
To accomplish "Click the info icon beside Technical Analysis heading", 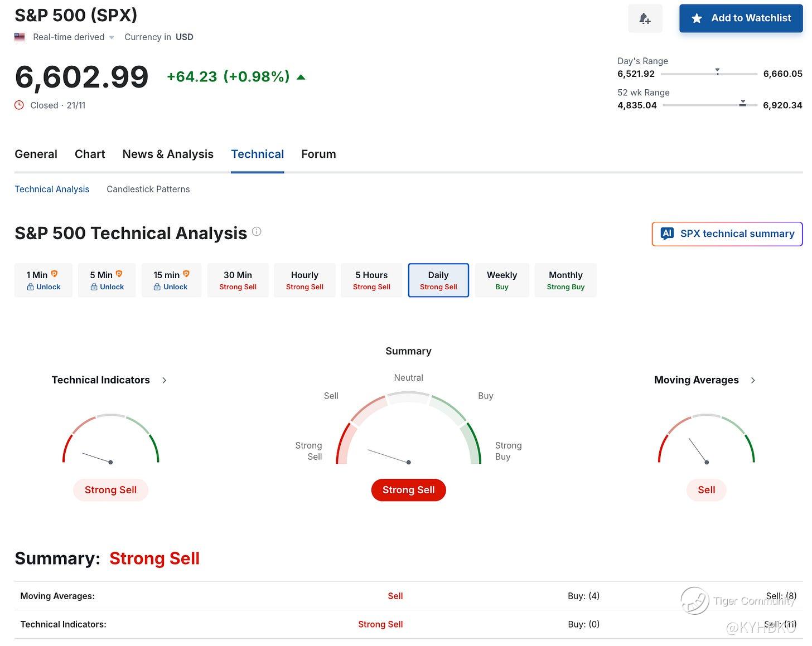I will pos(257,231).
